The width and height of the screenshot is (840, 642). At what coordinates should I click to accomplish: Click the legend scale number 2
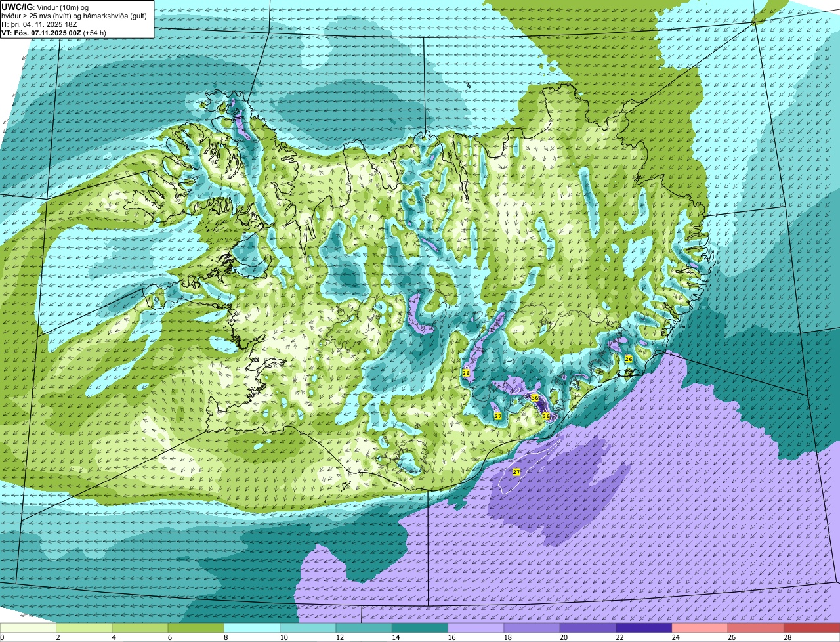[x=56, y=637]
